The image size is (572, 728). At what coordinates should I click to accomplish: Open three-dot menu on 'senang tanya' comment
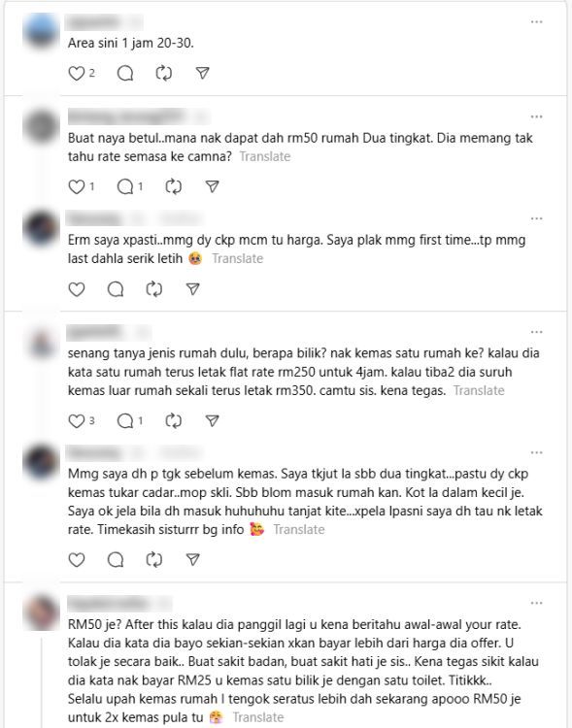coord(537,332)
